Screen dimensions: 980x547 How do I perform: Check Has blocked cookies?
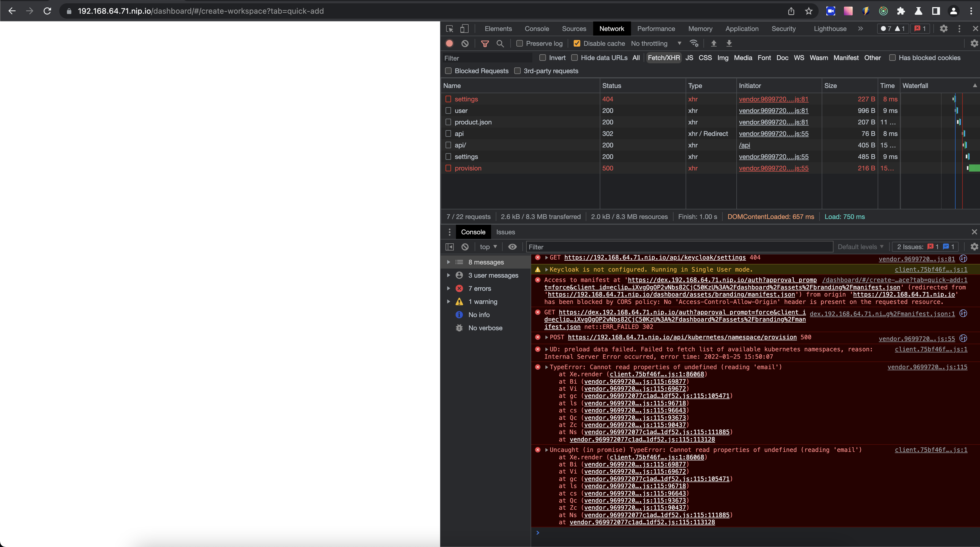coord(892,58)
